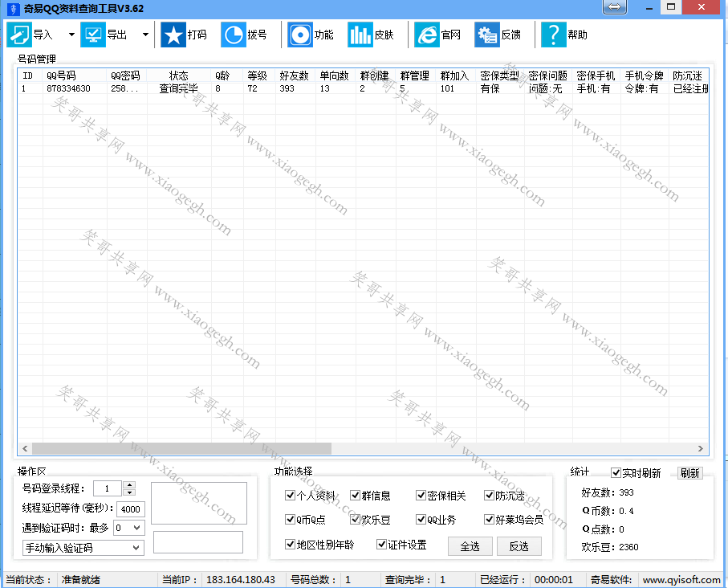This screenshot has height=588, width=728.
Task: Decrease the 号码登录线程 stepper value
Action: coord(129,492)
